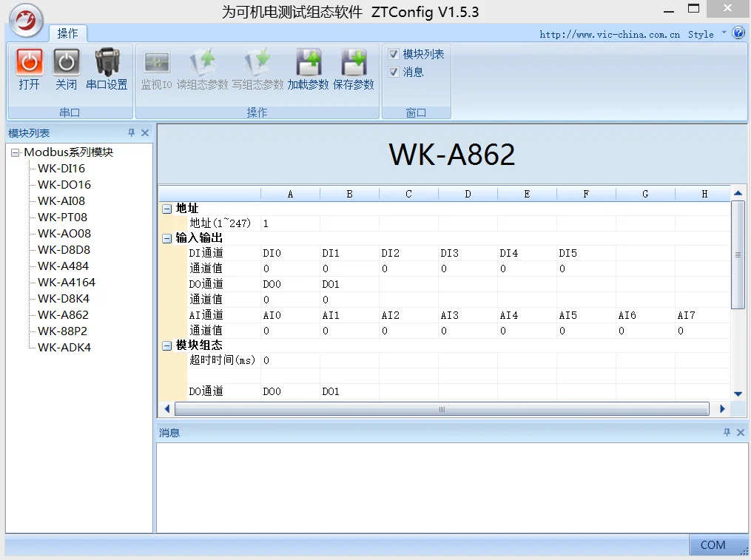Select WK-A862 in the module tree
The width and height of the screenshot is (751, 560).
click(63, 315)
